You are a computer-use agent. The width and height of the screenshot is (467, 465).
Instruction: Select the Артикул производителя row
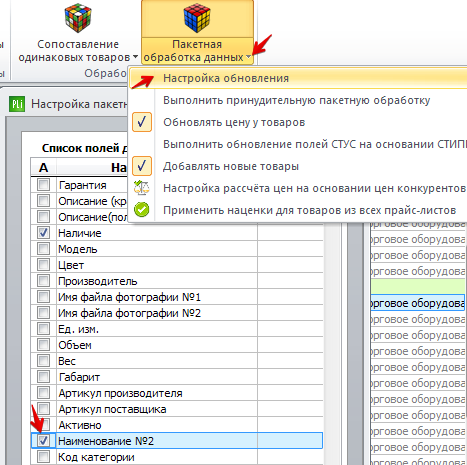[177, 393]
